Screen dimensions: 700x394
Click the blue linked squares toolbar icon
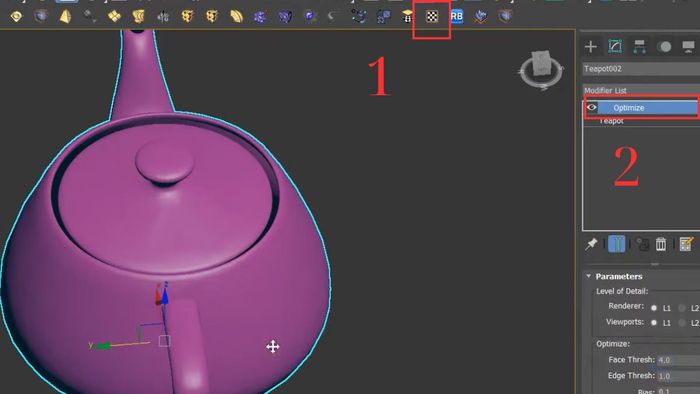[383, 17]
